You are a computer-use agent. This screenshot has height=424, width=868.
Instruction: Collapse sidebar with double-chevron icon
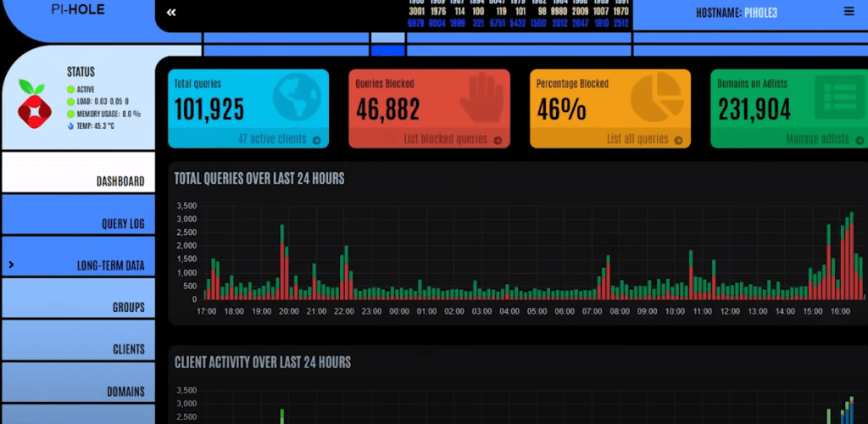tap(171, 12)
